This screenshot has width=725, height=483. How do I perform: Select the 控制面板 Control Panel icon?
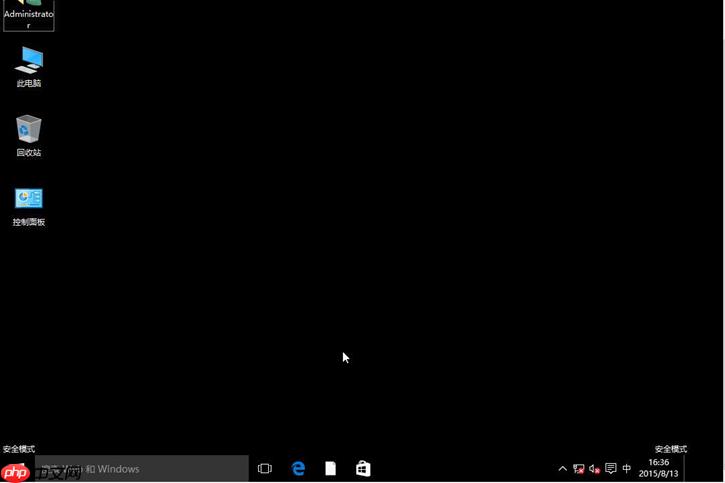coord(29,198)
